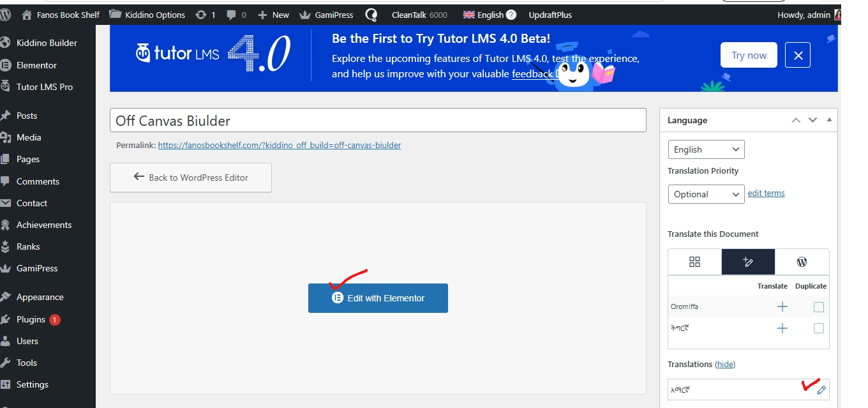Open the Translation Priority Optional dropdown
Screen dimensions: 868x408
click(x=706, y=194)
